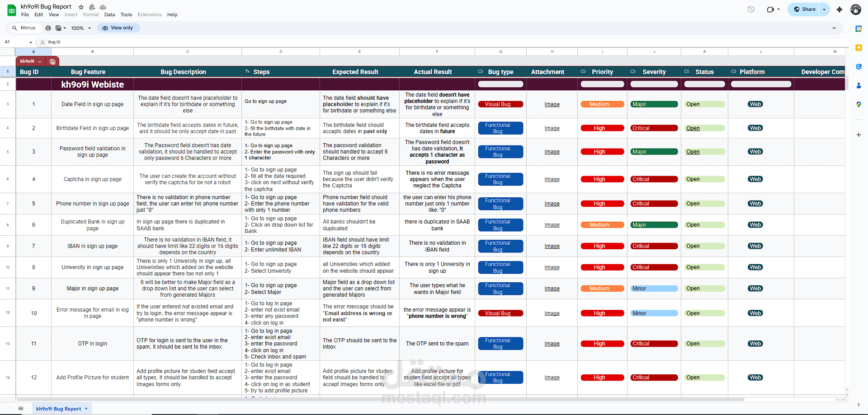Screen dimensions: 868x415
Task: Click the Web platform chip in bug 7 row
Action: click(x=755, y=246)
